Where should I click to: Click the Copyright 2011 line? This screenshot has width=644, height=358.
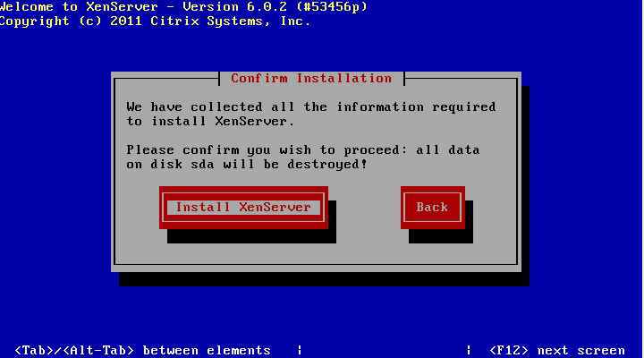[x=155, y=21]
